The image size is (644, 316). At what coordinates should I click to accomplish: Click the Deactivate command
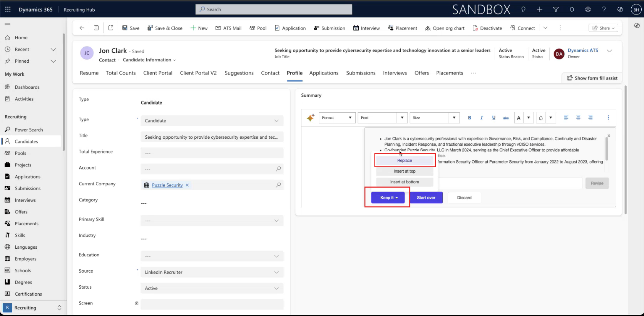click(487, 28)
